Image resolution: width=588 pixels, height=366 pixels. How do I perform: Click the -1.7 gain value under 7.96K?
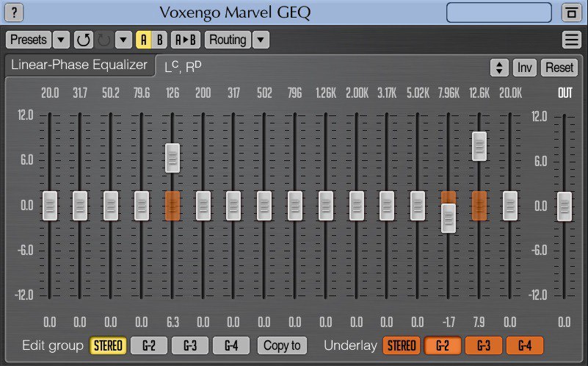[x=448, y=322]
